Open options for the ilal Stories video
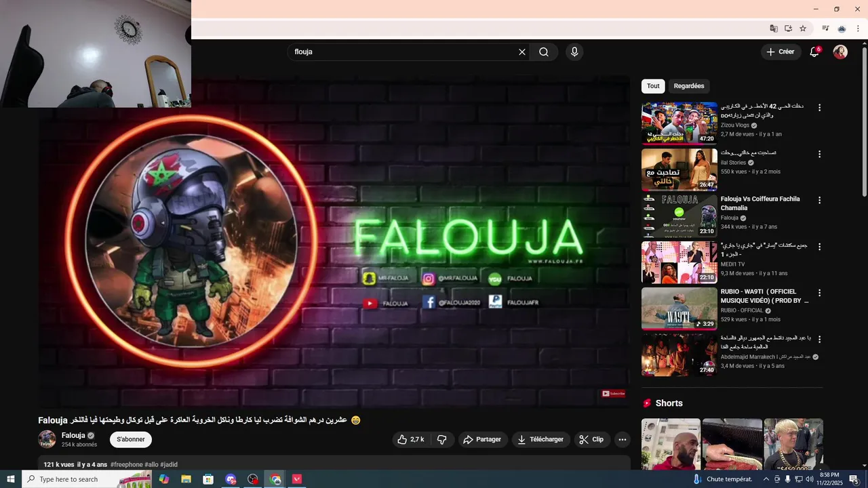The image size is (868, 488). [x=819, y=154]
